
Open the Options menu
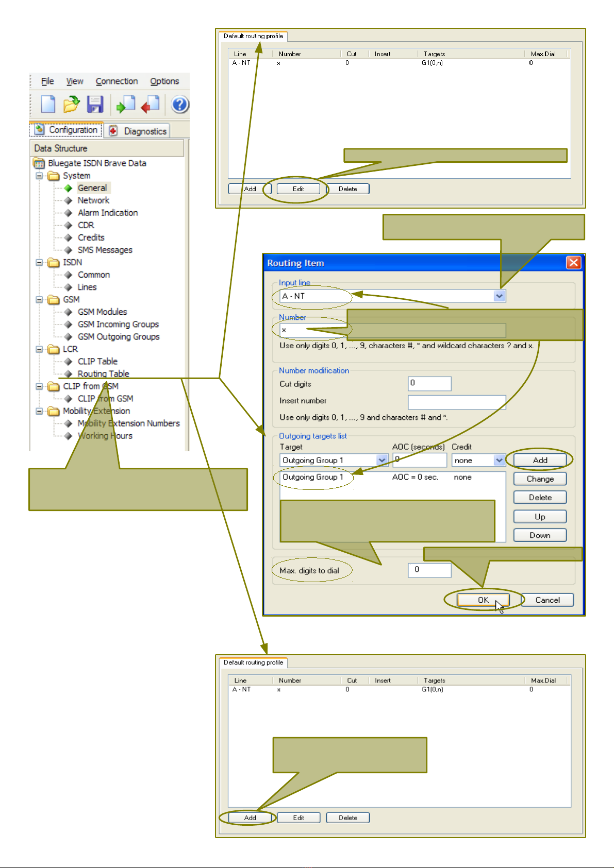(x=164, y=81)
